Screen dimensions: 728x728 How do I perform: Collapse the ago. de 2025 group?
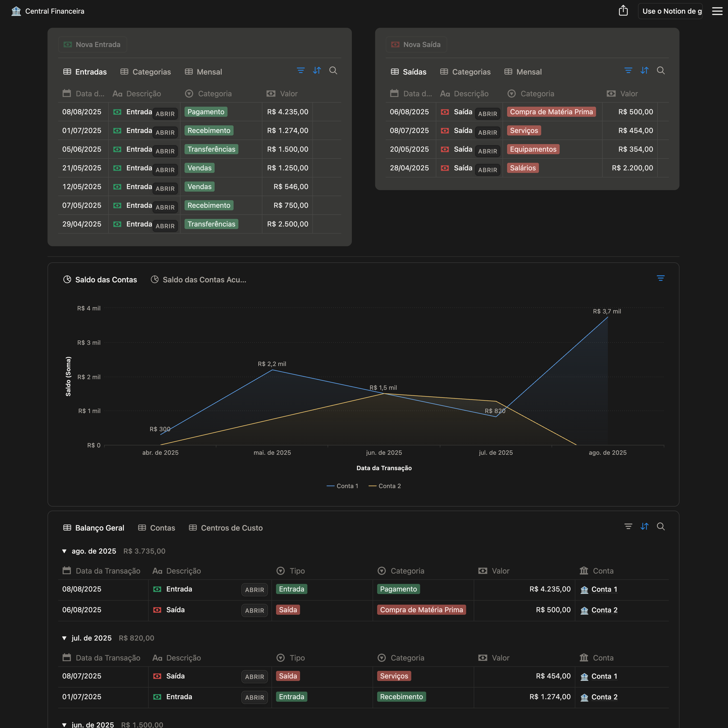pyautogui.click(x=64, y=551)
